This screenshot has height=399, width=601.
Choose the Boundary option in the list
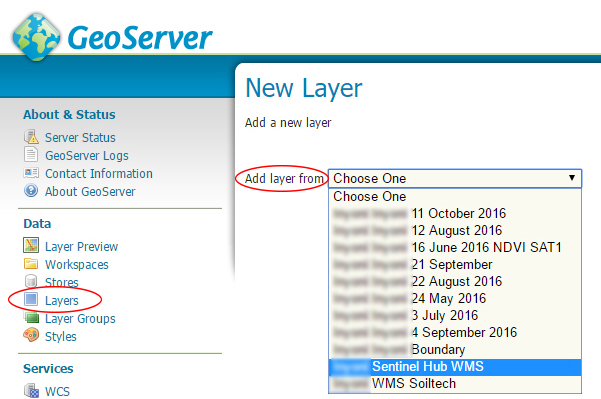tap(455, 349)
